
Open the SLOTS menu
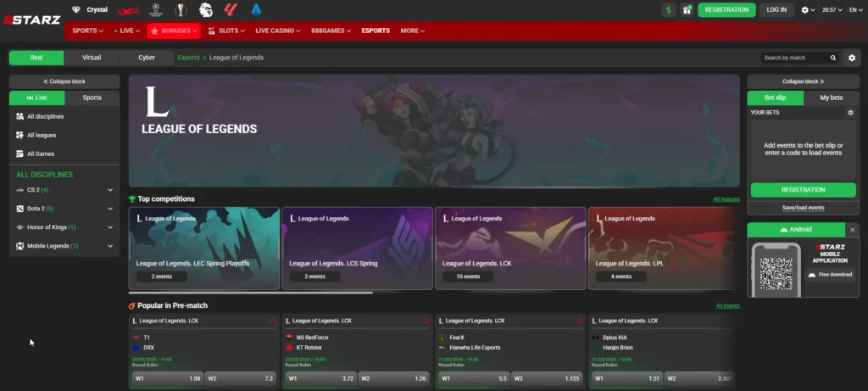225,31
